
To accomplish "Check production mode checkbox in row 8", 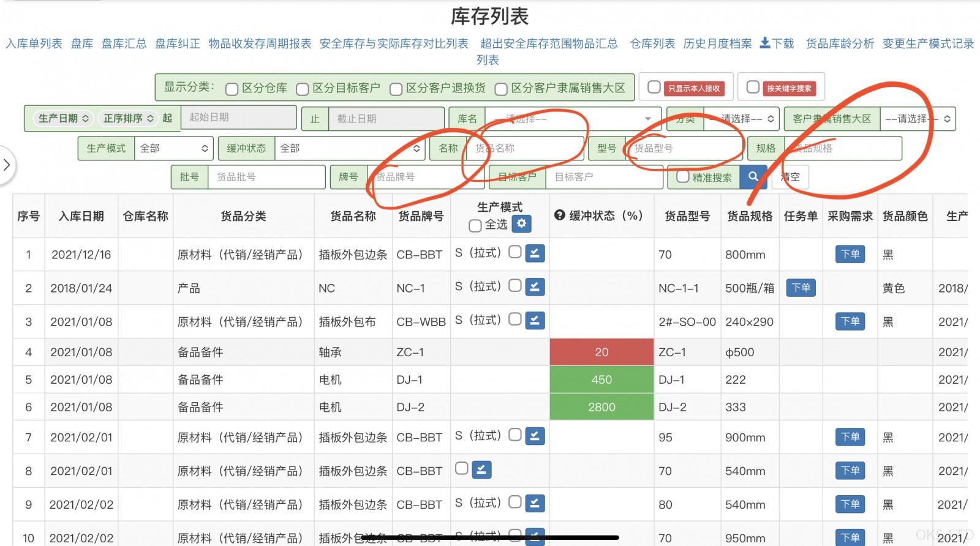I will [462, 468].
